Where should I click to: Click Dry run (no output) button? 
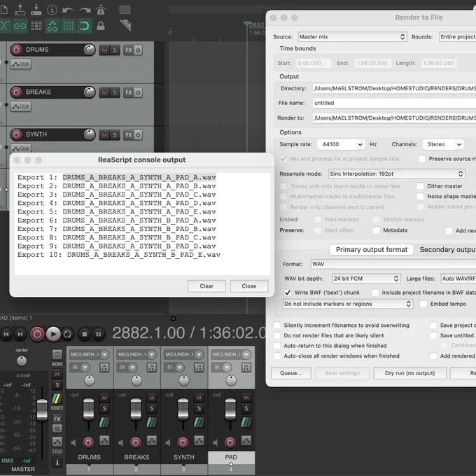[409, 373]
